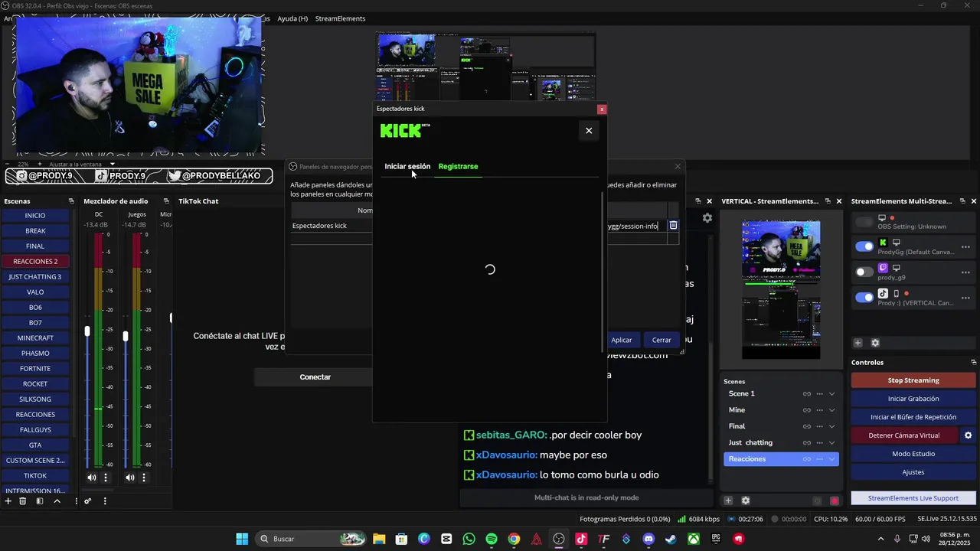This screenshot has width=980, height=551.
Task: Open Discord from the taskbar
Action: [648, 539]
